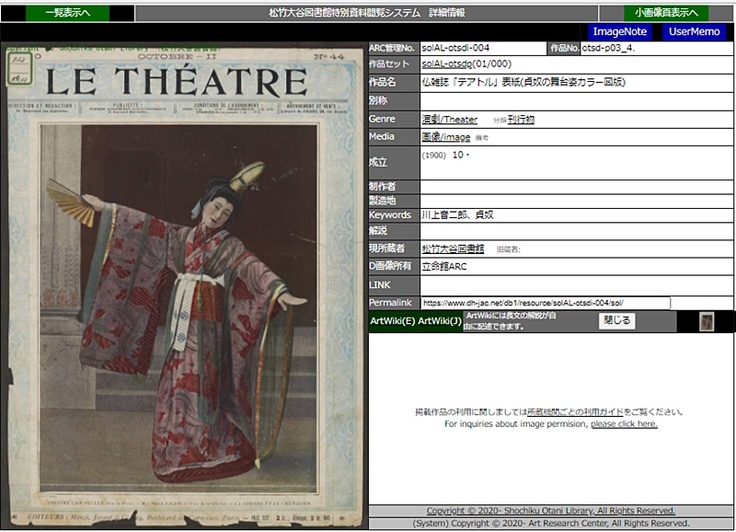
Task: Open the UserMemo panel
Action: click(x=694, y=32)
